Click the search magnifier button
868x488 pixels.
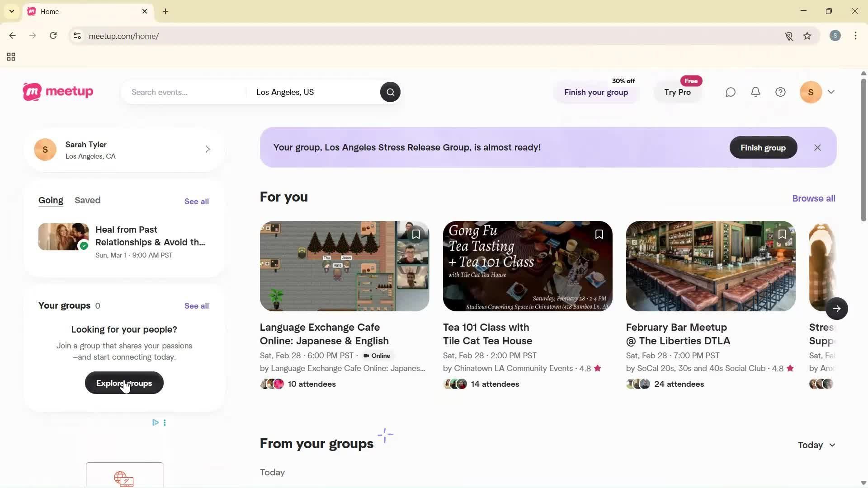coord(390,92)
